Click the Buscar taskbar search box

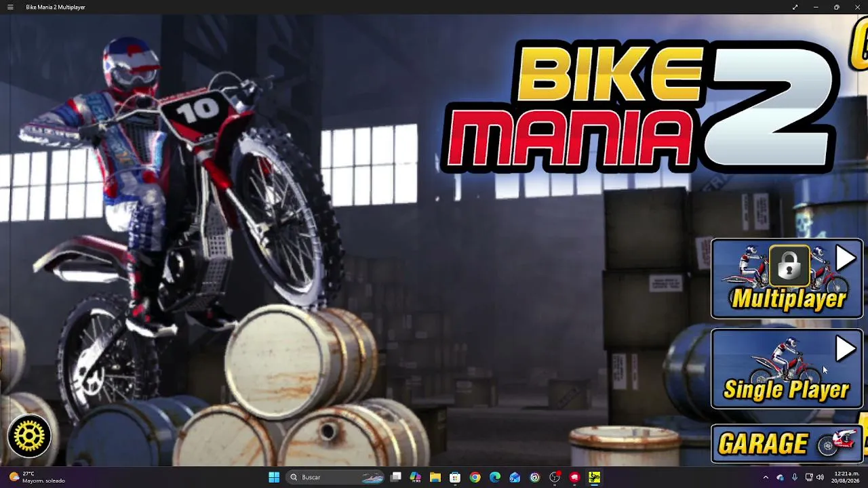(x=336, y=477)
